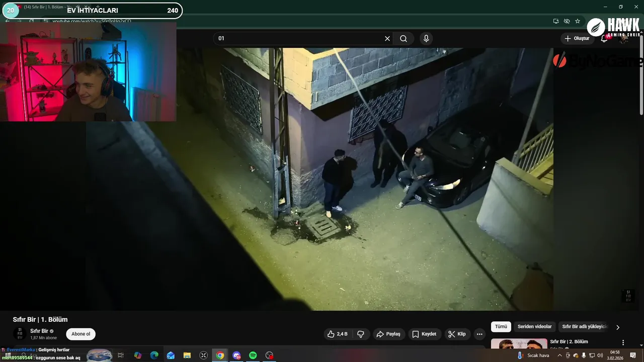Bookmark this page with the star icon
The height and width of the screenshot is (362, 644).
pos(578,21)
